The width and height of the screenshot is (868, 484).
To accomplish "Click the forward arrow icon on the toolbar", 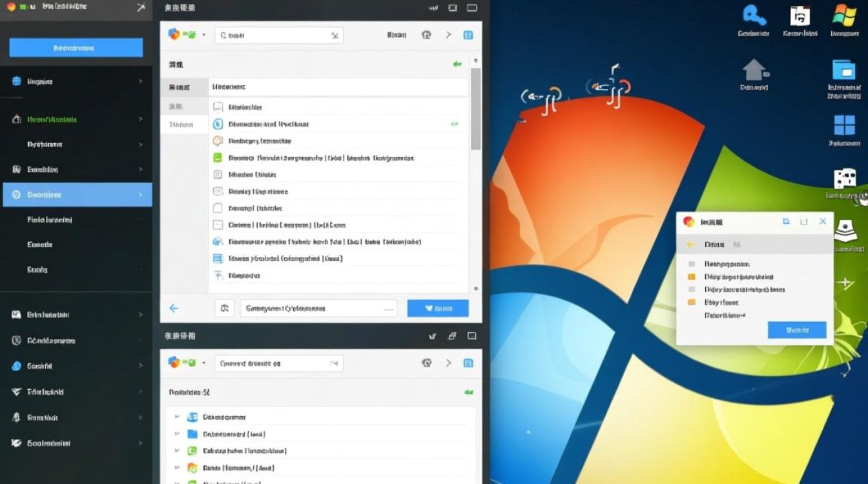I will click(x=448, y=35).
